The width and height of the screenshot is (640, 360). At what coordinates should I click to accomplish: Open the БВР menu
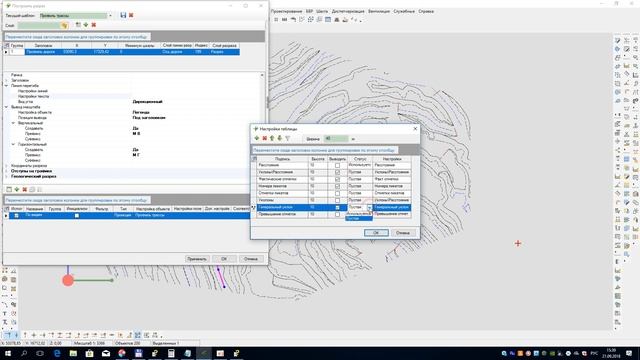pos(309,11)
